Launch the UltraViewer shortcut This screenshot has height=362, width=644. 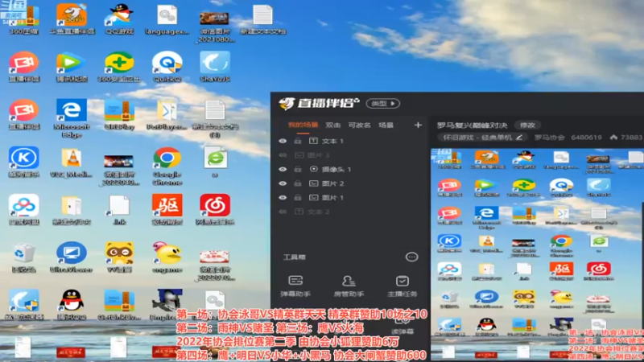[x=72, y=257]
